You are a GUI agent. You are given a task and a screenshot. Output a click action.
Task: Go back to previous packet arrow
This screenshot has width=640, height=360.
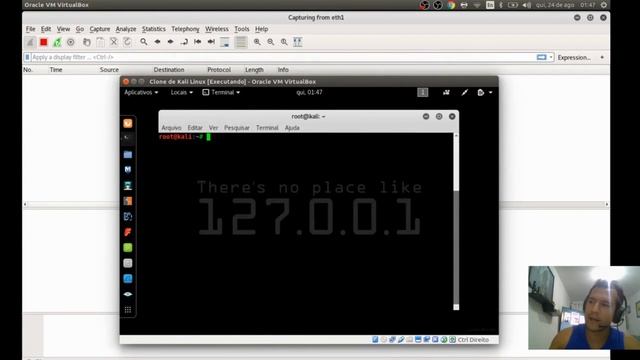click(x=157, y=42)
